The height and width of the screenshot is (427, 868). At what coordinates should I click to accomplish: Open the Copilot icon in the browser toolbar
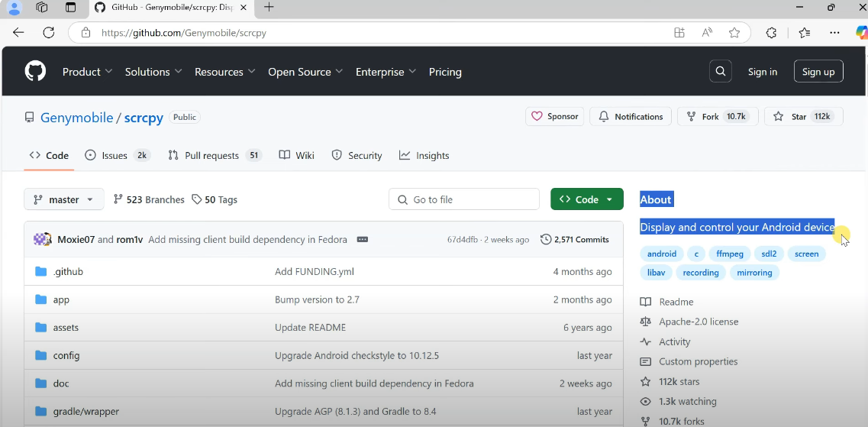pos(861,33)
